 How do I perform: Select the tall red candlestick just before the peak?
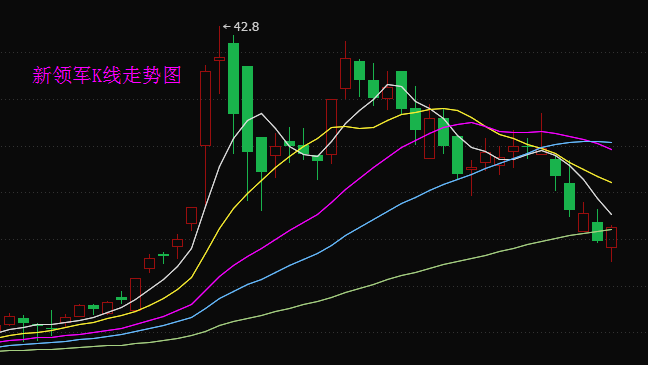click(205, 108)
